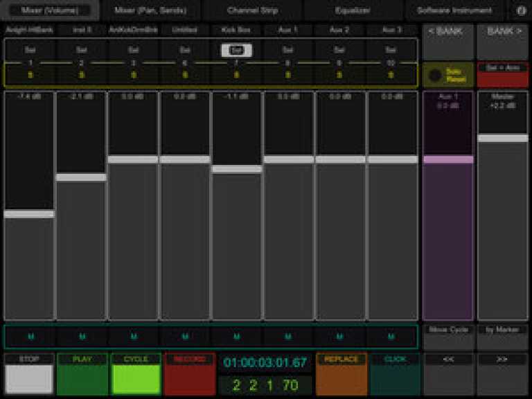Click the Master fader handle at +2.2 dB
The width and height of the screenshot is (532, 399).
click(503, 138)
